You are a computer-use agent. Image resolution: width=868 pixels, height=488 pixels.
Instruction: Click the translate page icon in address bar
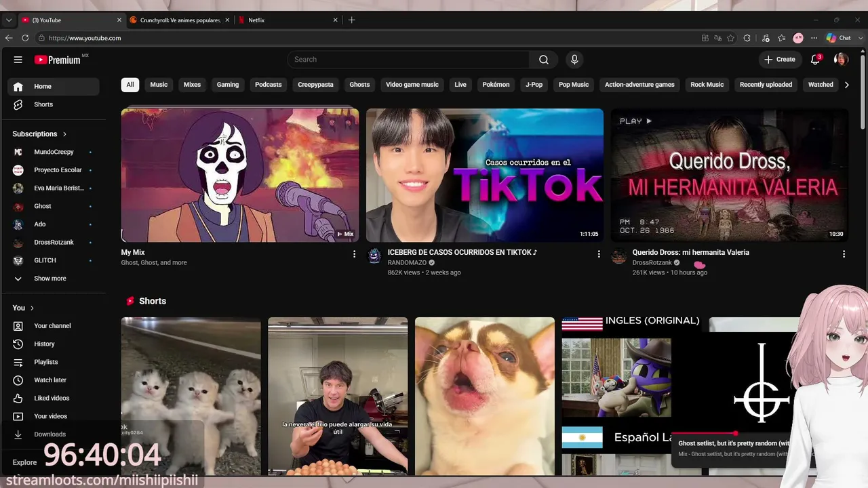[x=718, y=38]
